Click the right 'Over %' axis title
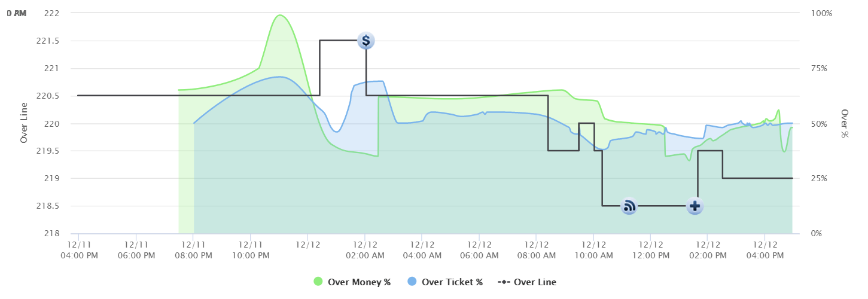Screen dimensions: 868x299 [845, 123]
